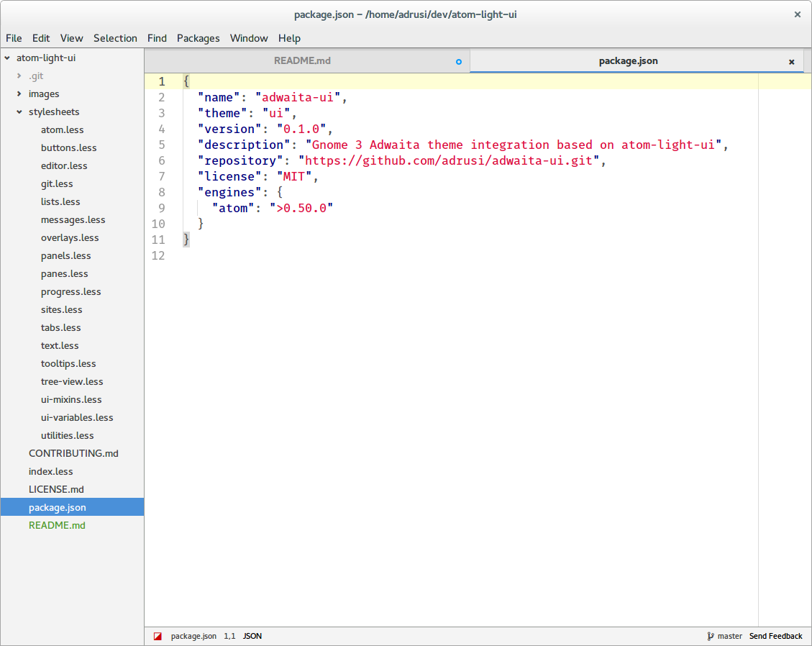812x646 pixels.
Task: Click the JSON grammar selector
Action: (252, 636)
